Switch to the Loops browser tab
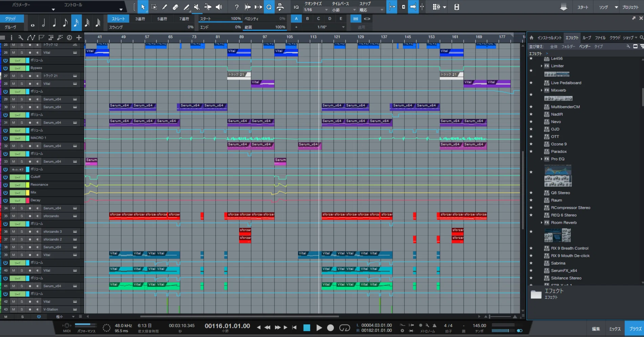644x337 pixels. point(587,38)
